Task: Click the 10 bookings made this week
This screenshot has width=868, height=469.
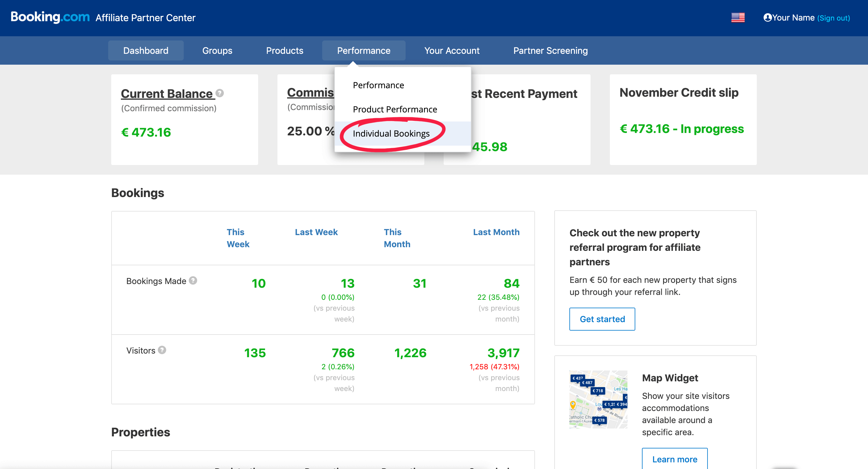Action: point(258,283)
